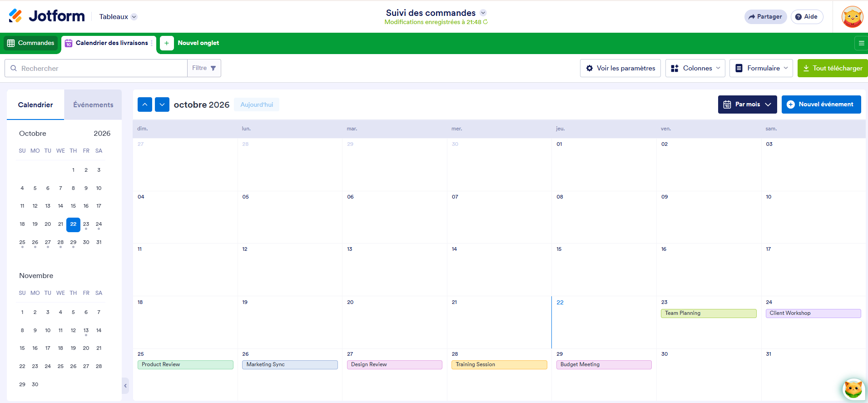Open the Client Workshop event
The image size is (868, 403).
coord(813,313)
